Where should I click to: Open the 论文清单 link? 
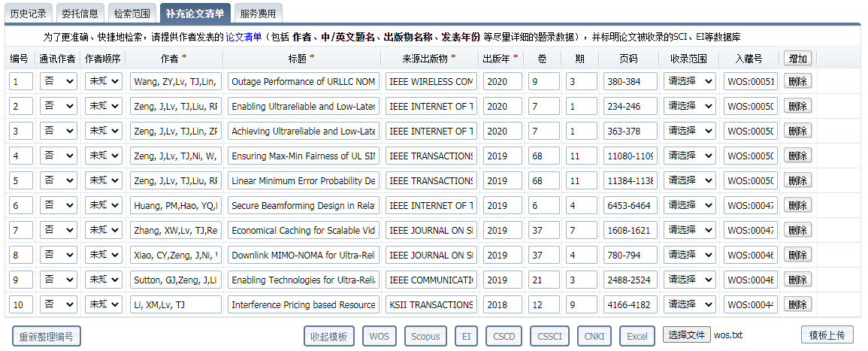(243, 37)
